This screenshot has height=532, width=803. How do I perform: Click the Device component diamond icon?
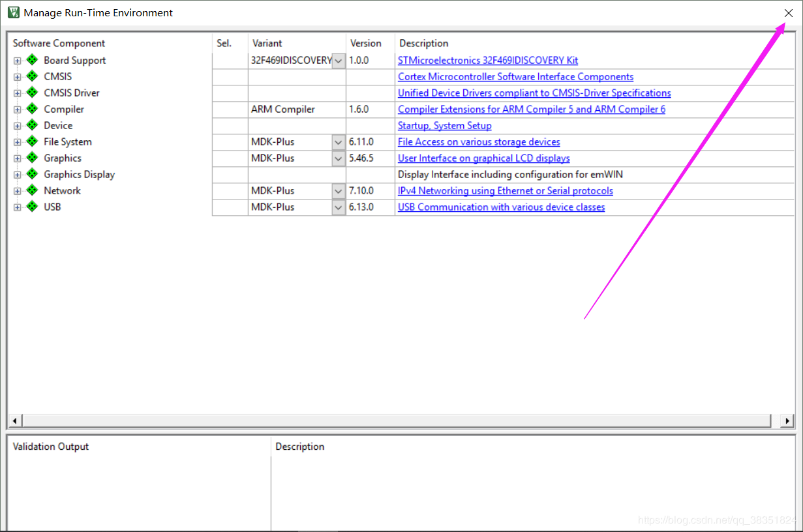(x=32, y=125)
